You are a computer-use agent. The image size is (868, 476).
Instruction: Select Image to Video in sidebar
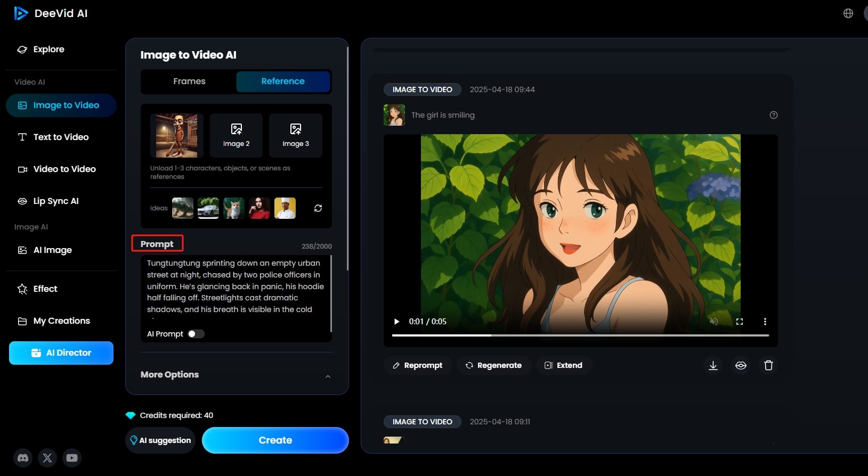[x=61, y=105]
